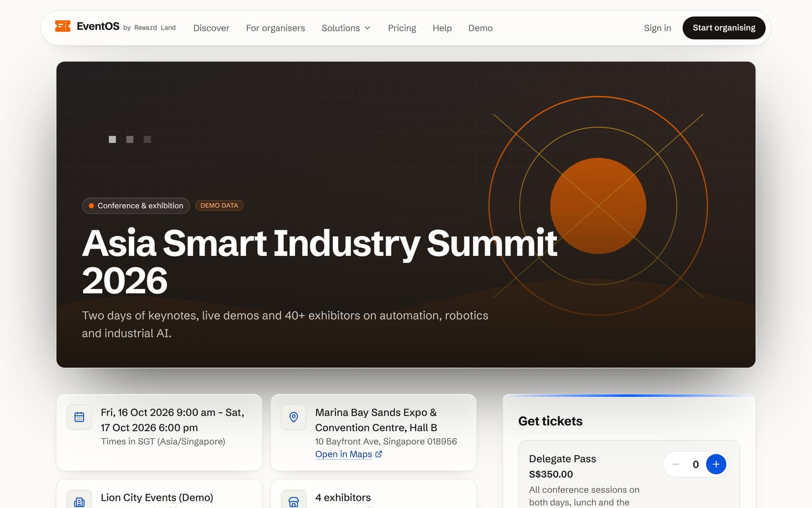
Task: Click the EventOS ticket logo icon
Action: [62, 26]
